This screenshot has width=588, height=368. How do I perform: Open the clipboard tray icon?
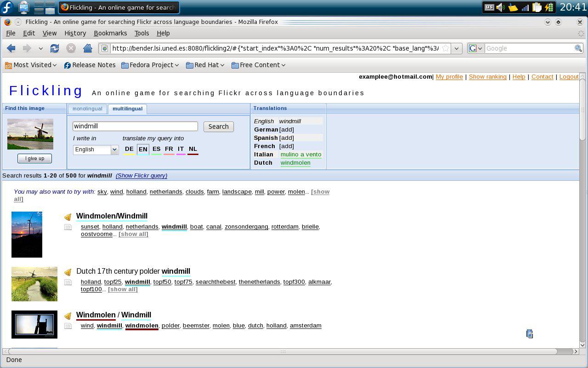[x=537, y=7]
